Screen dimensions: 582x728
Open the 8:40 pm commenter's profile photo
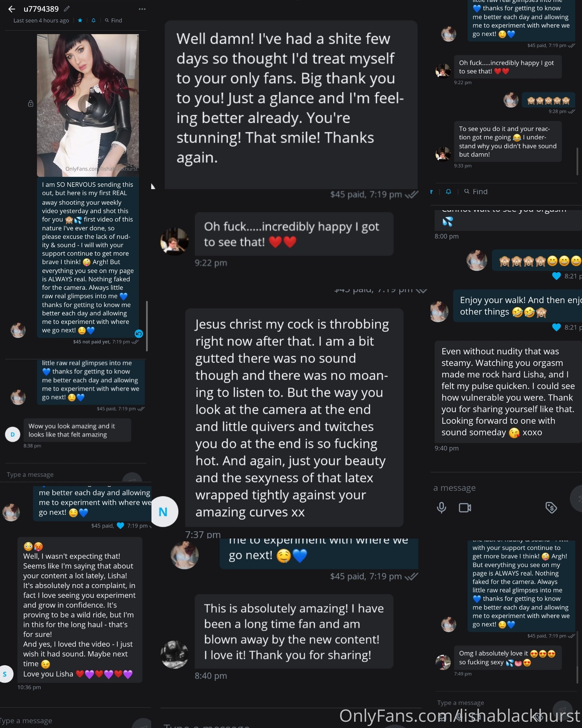174,654
